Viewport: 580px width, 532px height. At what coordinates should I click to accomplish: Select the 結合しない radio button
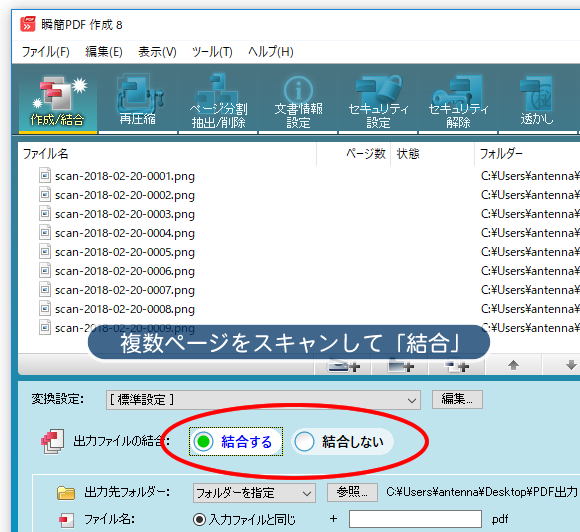tap(342, 441)
